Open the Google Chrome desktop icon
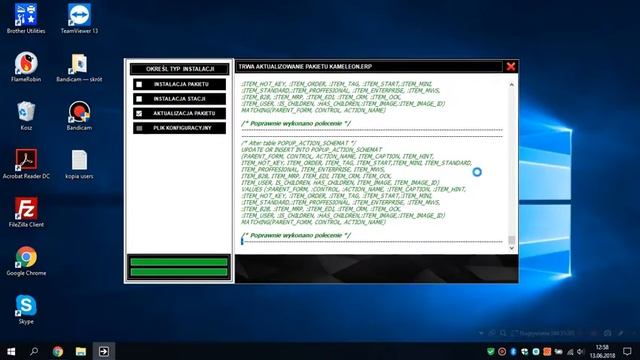This screenshot has width=640, height=360. point(26,261)
